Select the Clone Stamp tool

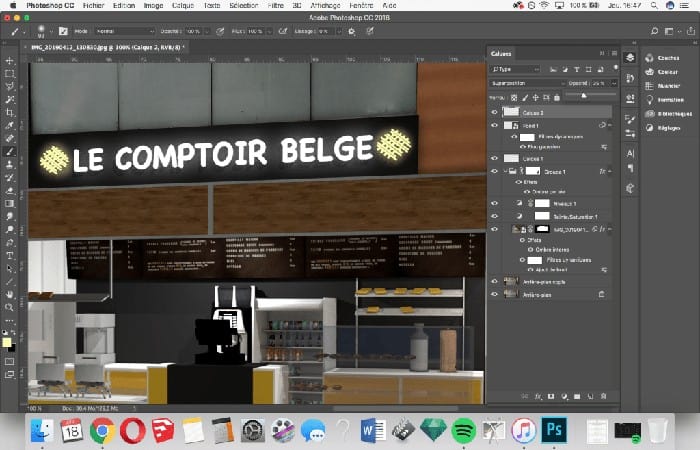pyautogui.click(x=9, y=164)
